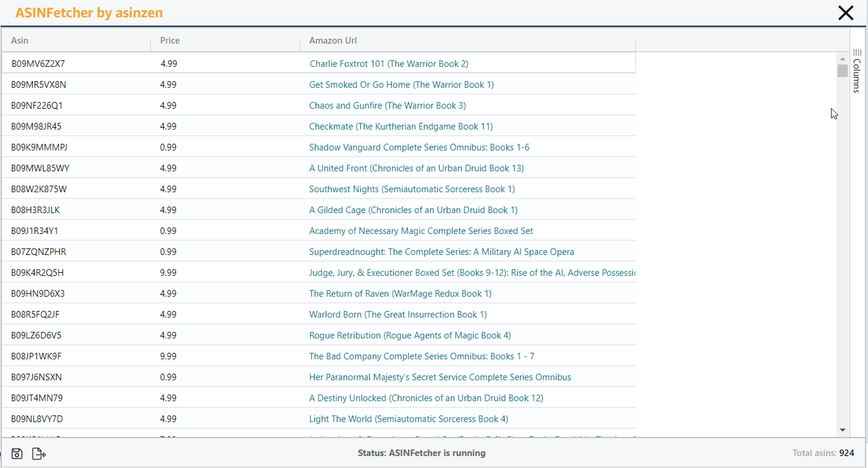Click the vertical scrollbar thumb
The image size is (868, 468).
843,70
